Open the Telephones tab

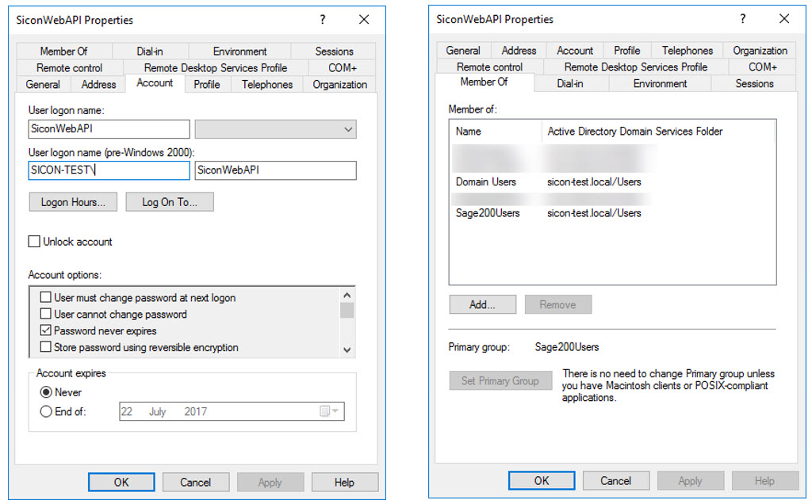pos(266,84)
